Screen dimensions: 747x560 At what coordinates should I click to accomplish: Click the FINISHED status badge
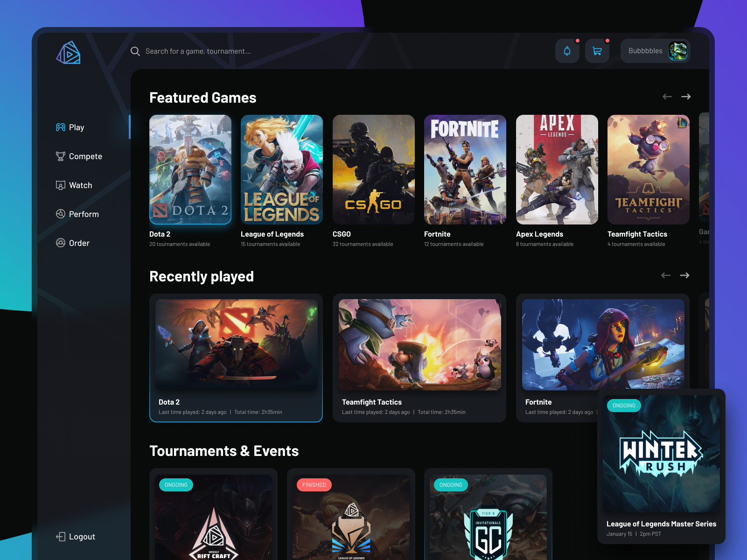click(314, 485)
